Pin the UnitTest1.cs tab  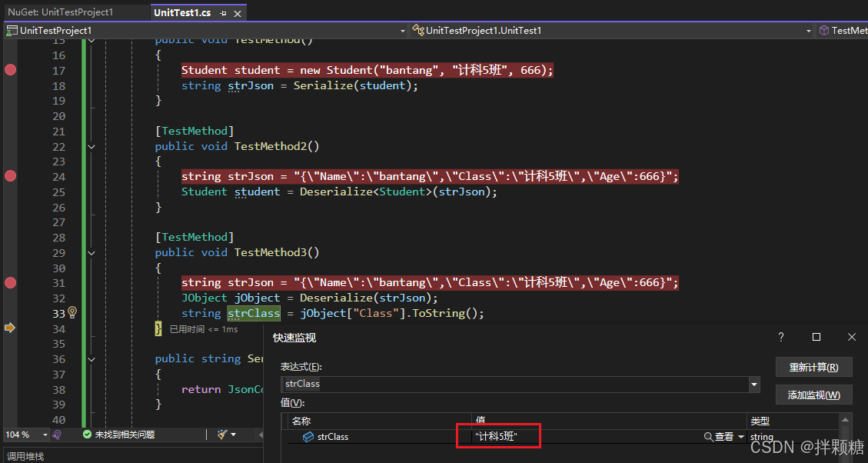coord(222,13)
